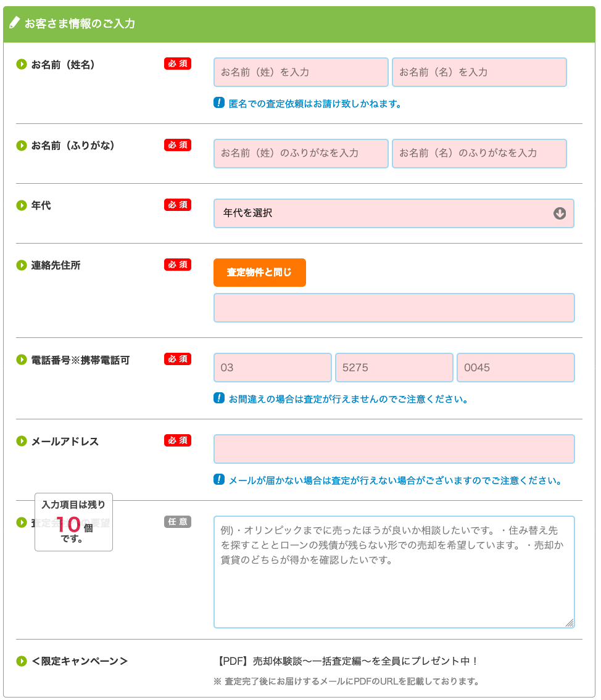Click the green arrow icon beside ＜限定キャンペーン＞
The height and width of the screenshot is (700, 601).
pos(22,661)
